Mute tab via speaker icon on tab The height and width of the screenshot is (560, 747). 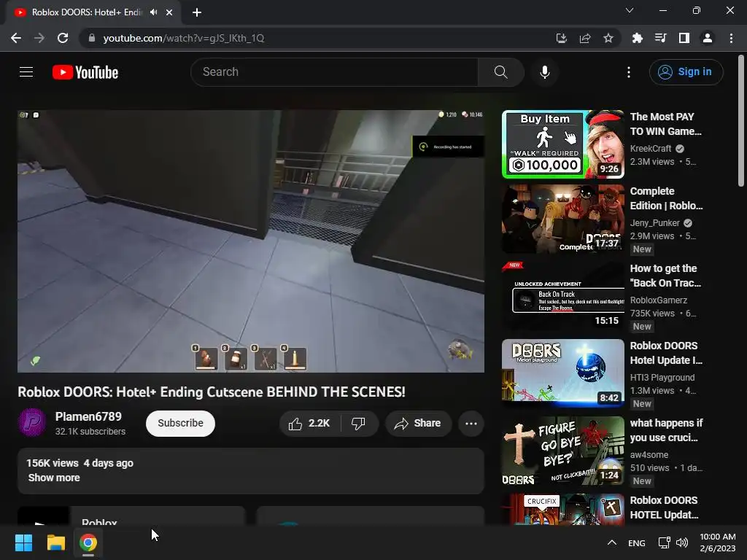pos(153,12)
